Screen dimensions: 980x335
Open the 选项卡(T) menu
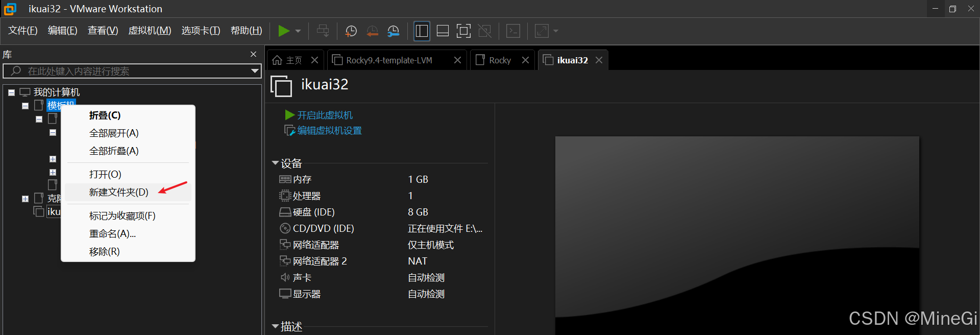pos(201,31)
